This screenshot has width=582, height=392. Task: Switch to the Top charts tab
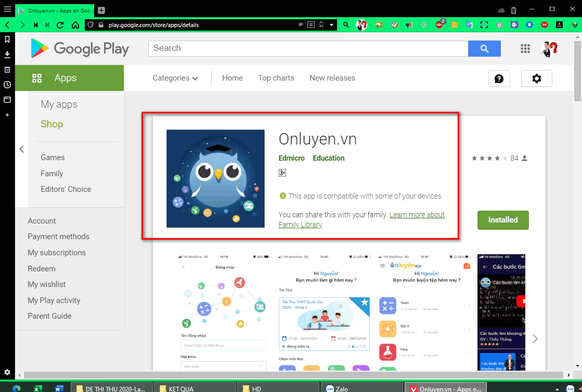[276, 77]
